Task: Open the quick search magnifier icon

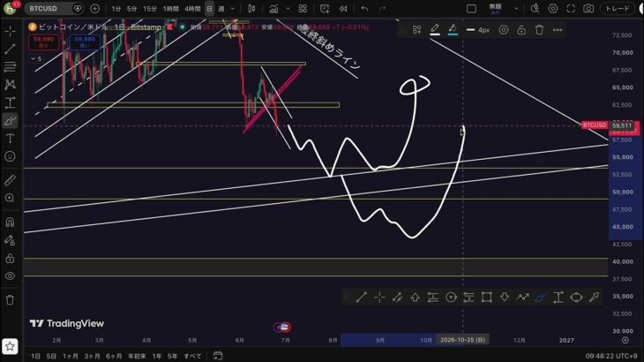Action: (535, 9)
